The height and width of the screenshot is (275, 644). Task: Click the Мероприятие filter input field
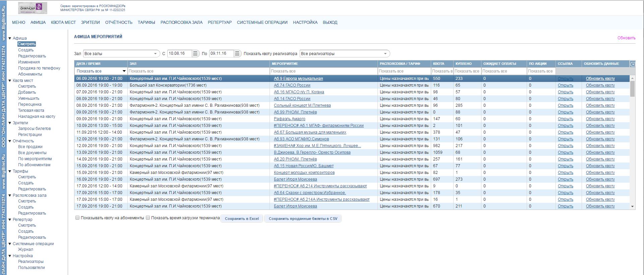(x=324, y=71)
